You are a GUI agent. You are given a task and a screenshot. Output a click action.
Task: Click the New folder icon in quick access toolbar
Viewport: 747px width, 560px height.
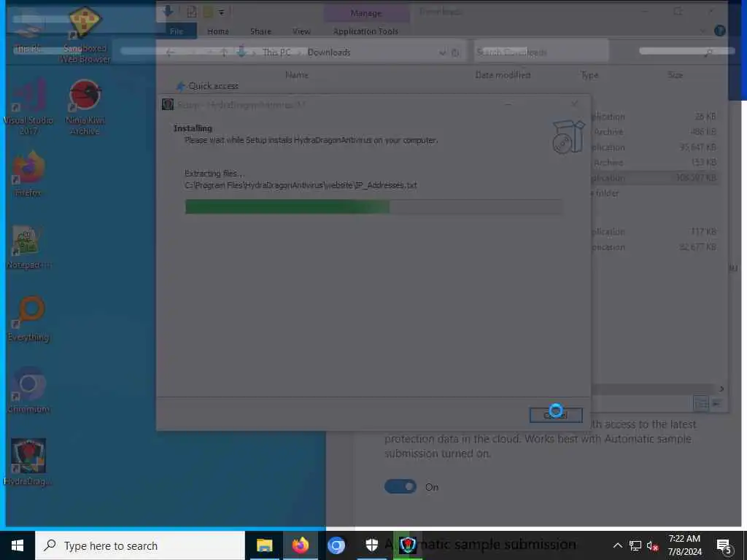pos(208,12)
